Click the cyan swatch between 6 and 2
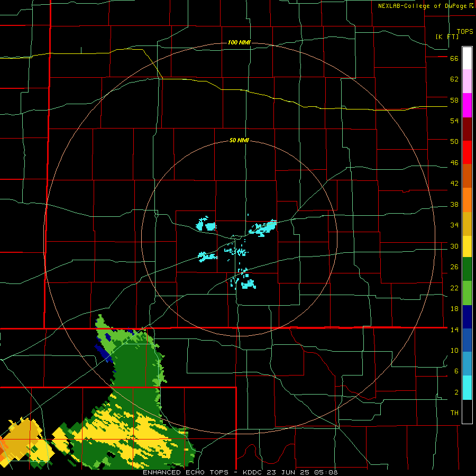 [x=467, y=388]
